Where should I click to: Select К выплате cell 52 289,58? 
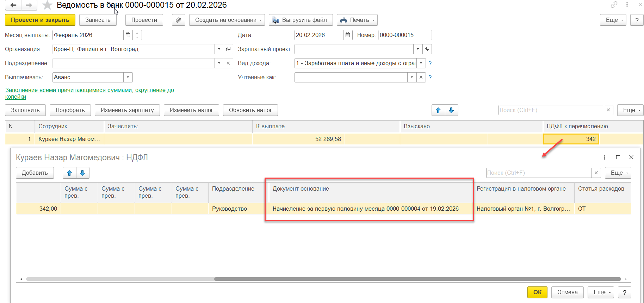tap(298, 139)
